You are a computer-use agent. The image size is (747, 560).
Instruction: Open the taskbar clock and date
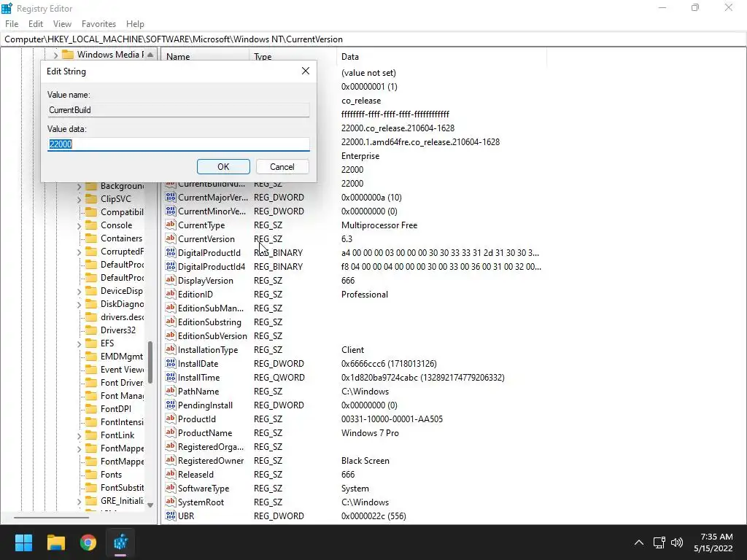click(x=713, y=542)
